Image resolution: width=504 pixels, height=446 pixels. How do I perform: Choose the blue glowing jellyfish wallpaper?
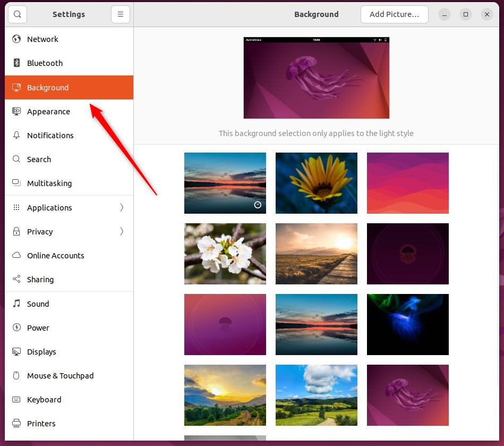pos(407,324)
